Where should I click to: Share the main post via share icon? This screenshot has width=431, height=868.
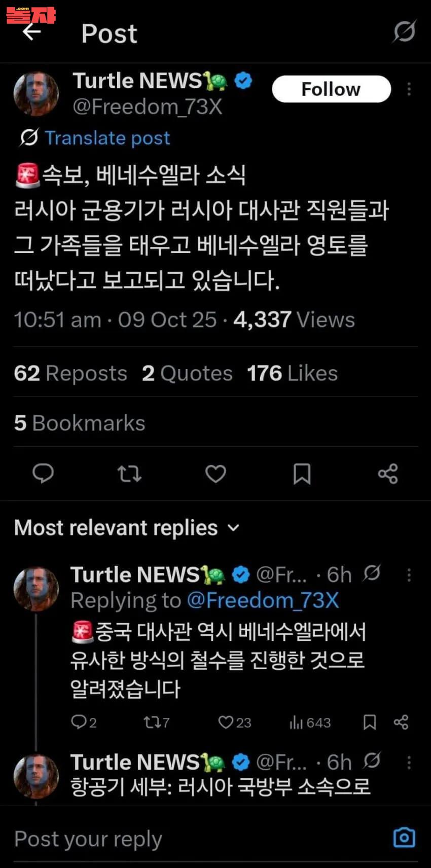coord(388,474)
